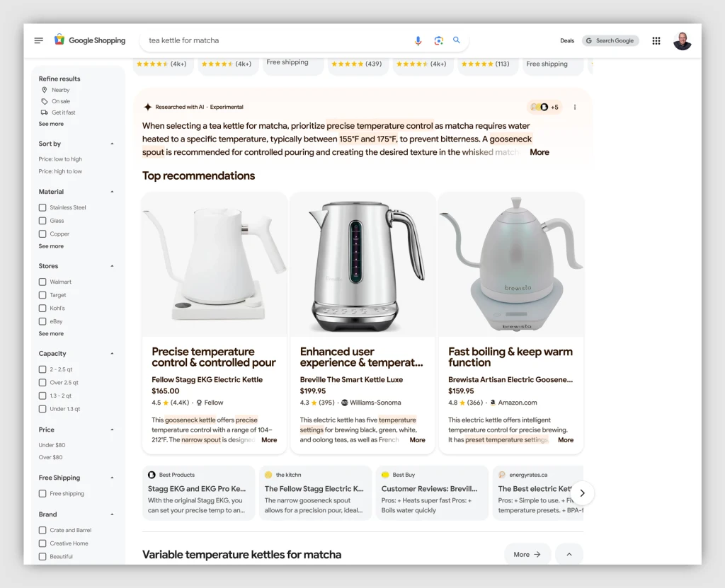Click the Google Shopping logo
The width and height of the screenshot is (725, 588).
(90, 40)
